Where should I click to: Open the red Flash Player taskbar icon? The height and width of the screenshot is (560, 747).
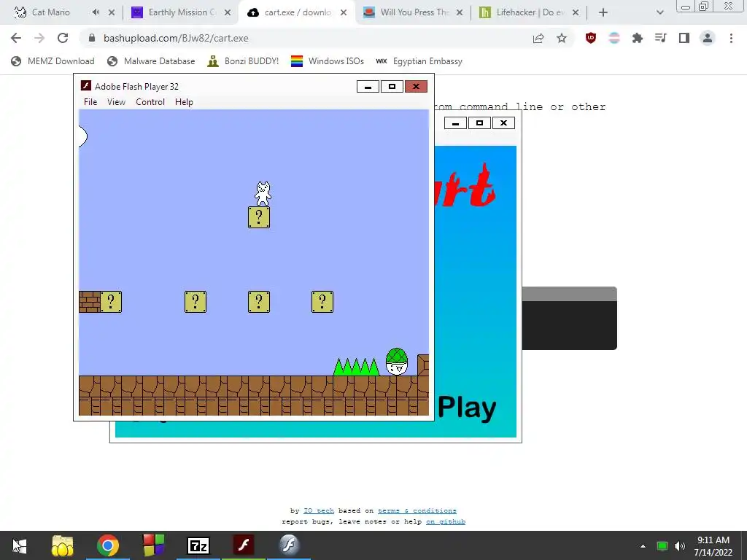click(244, 545)
